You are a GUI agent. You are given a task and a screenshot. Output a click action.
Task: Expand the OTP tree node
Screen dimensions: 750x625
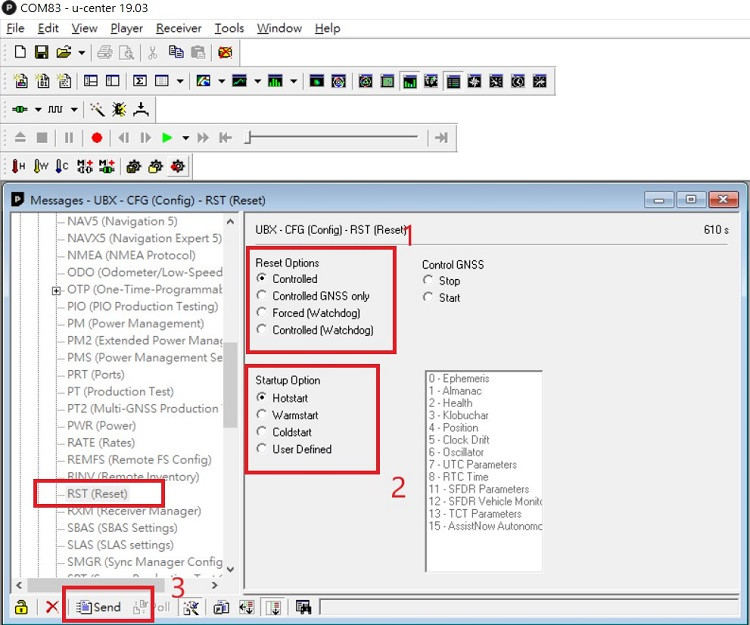pos(57,290)
